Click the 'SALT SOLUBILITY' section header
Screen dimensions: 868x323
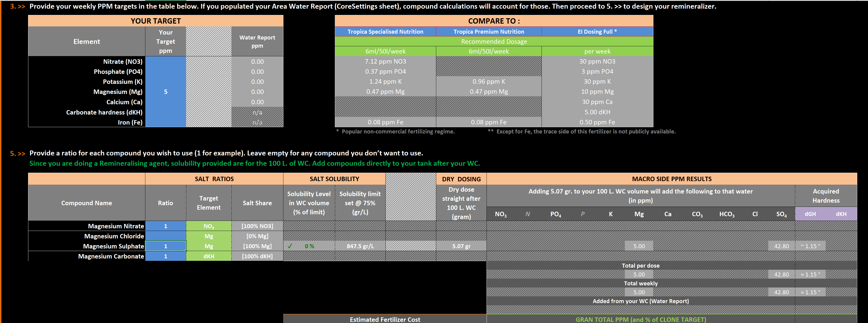[x=334, y=179]
